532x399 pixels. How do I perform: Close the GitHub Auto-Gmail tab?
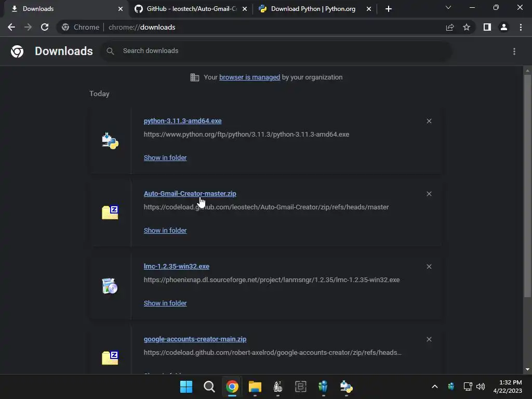pos(245,9)
